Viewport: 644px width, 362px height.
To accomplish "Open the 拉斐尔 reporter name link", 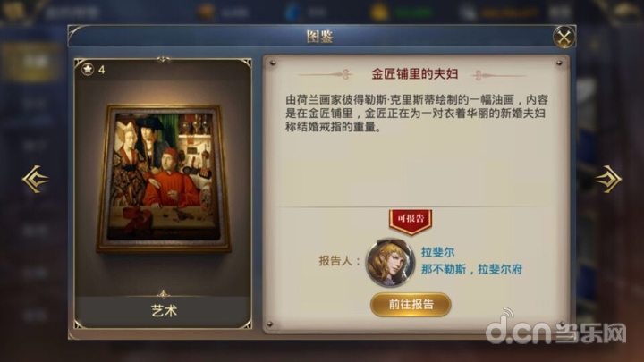I will pyautogui.click(x=437, y=252).
